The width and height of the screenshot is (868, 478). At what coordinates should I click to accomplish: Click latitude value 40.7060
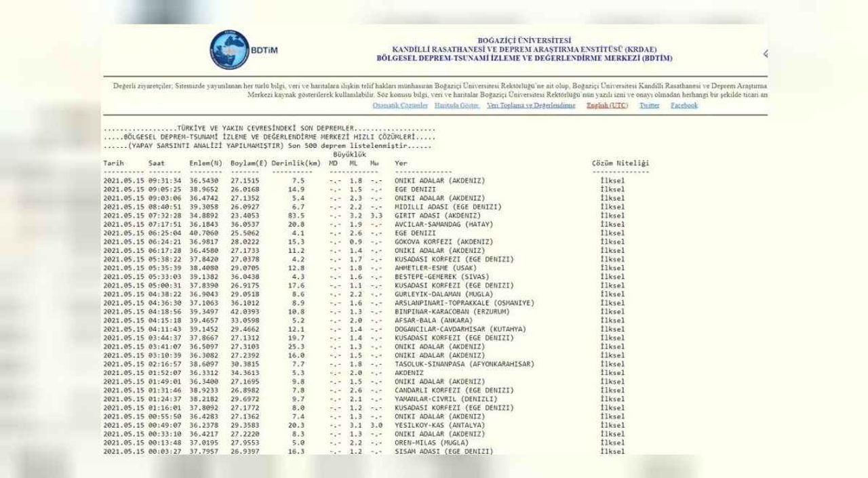[x=205, y=233]
